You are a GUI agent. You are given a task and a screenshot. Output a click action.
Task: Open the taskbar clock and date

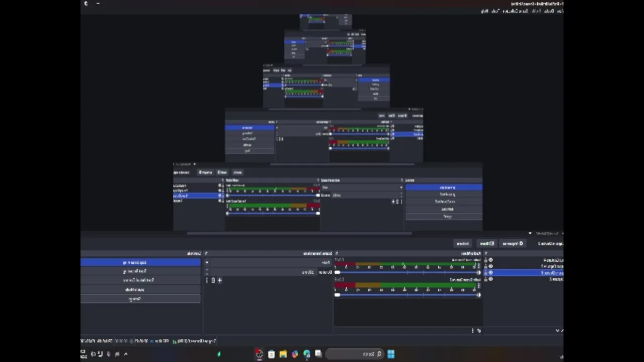[x=83, y=354]
